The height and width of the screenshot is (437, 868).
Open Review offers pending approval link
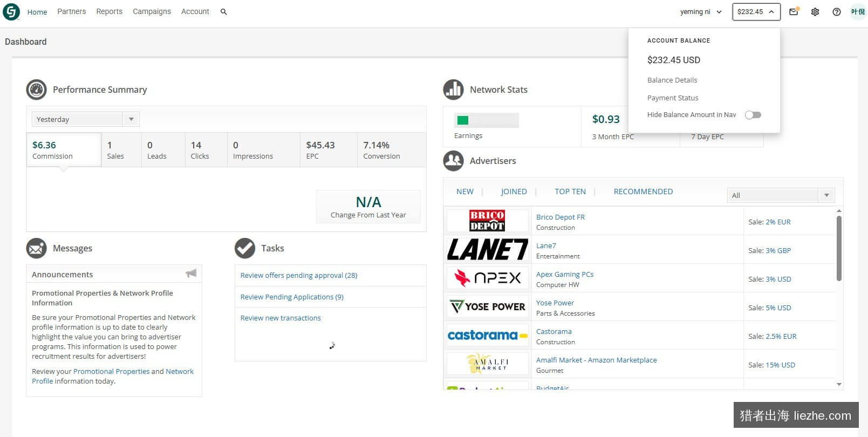coord(299,275)
